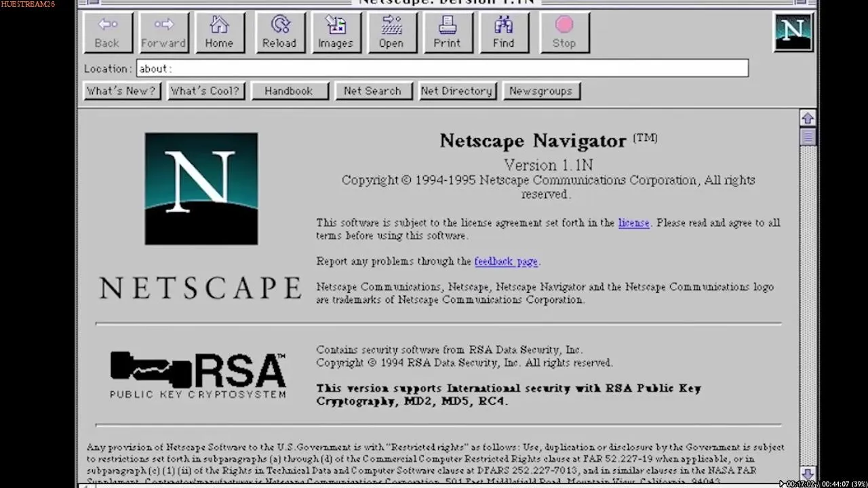Image resolution: width=868 pixels, height=488 pixels.
Task: Load Images with toolbar button
Action: (336, 33)
